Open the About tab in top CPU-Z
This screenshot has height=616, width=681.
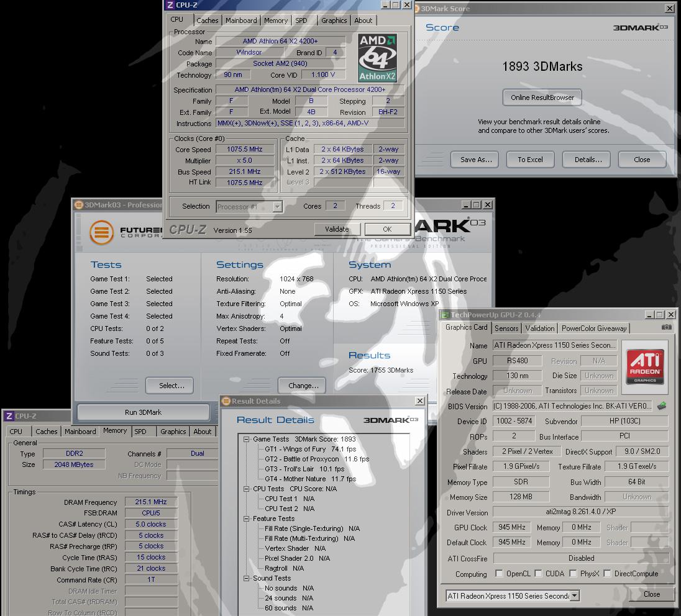point(363,20)
